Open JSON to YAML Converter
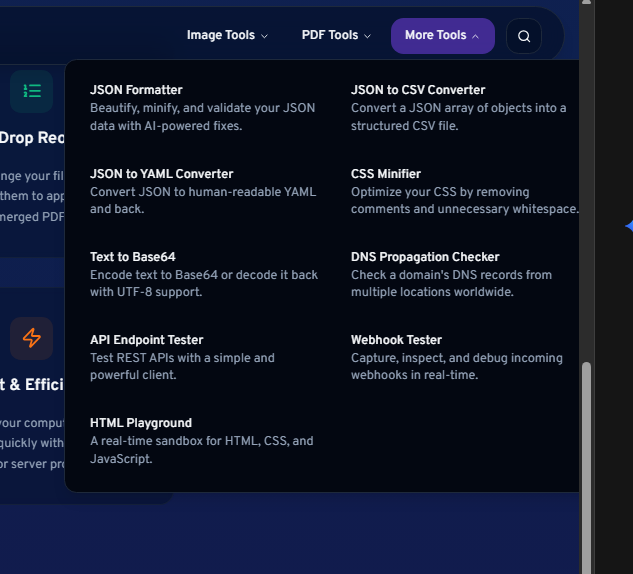The width and height of the screenshot is (633, 574). (161, 174)
